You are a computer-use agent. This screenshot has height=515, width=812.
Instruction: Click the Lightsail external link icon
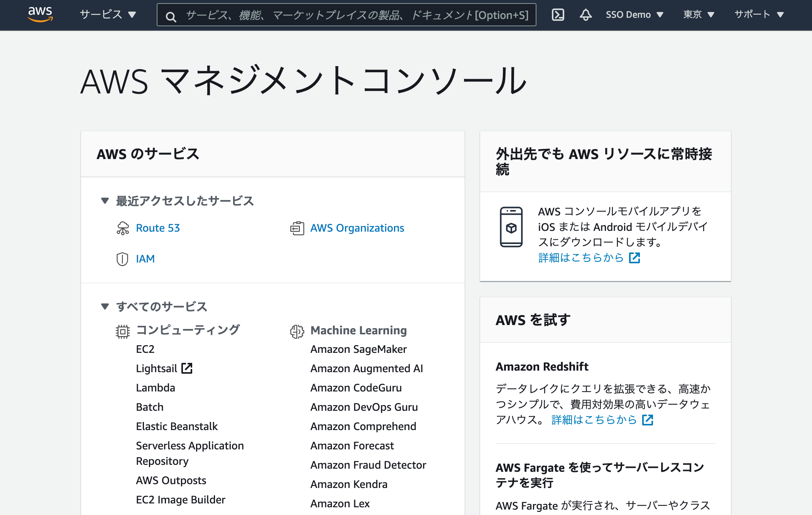[x=187, y=368]
